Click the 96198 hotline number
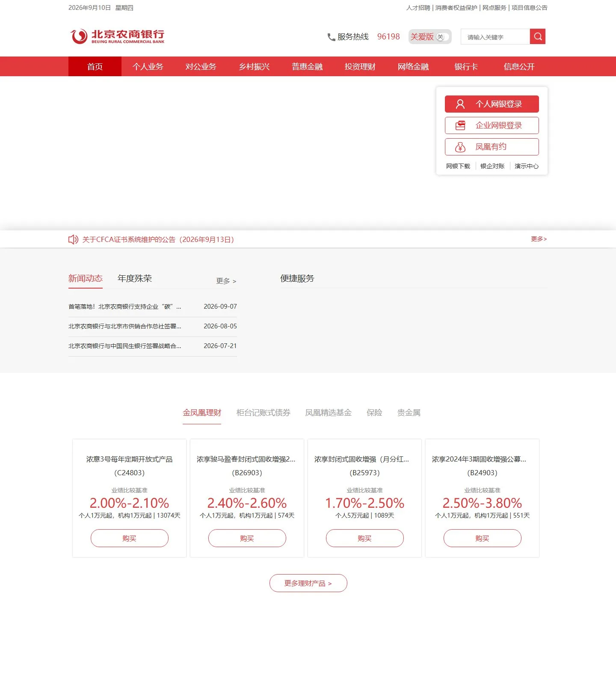This screenshot has width=616, height=685. click(388, 37)
